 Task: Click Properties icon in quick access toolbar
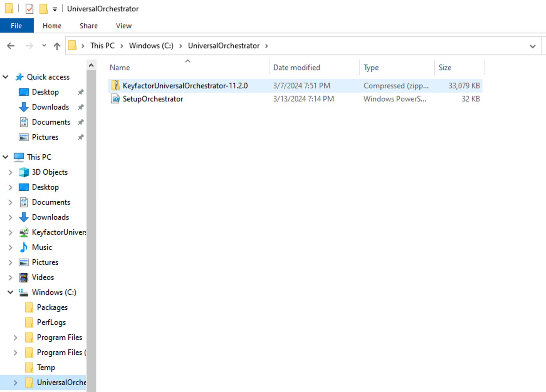click(x=29, y=9)
